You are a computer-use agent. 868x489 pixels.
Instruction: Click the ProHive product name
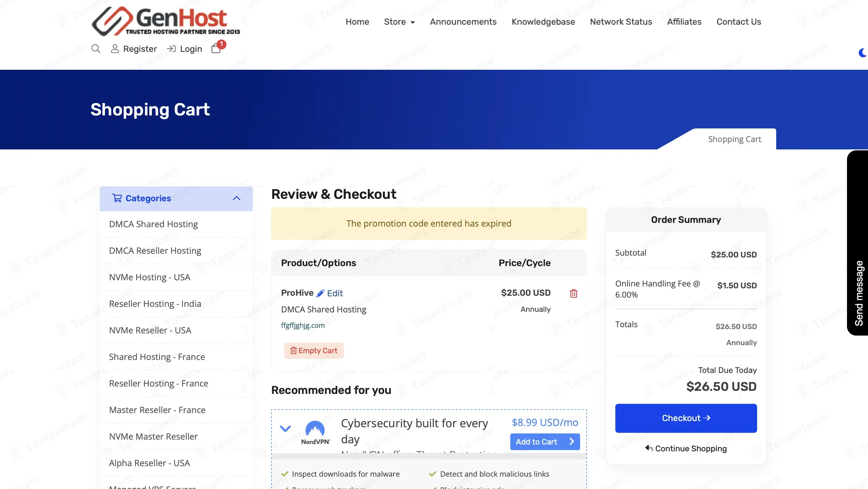coord(297,293)
